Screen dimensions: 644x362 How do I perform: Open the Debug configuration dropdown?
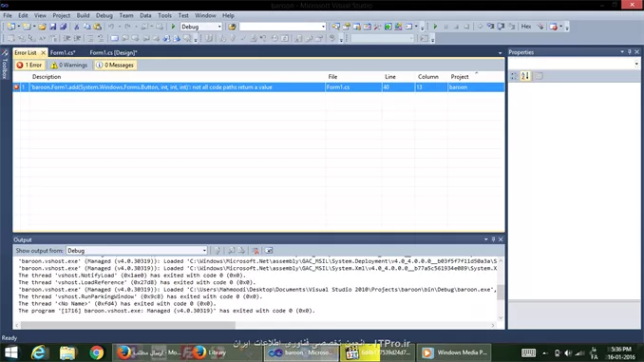219,27
